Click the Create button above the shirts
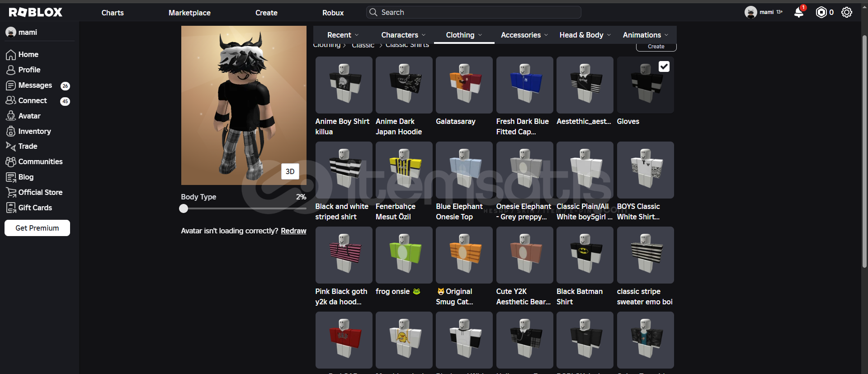The width and height of the screenshot is (868, 374). pos(656,47)
